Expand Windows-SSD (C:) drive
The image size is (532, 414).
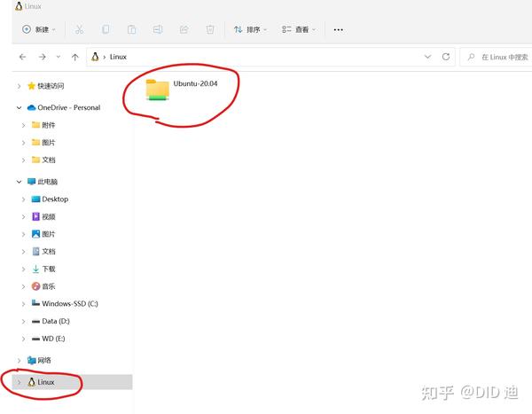[23, 304]
